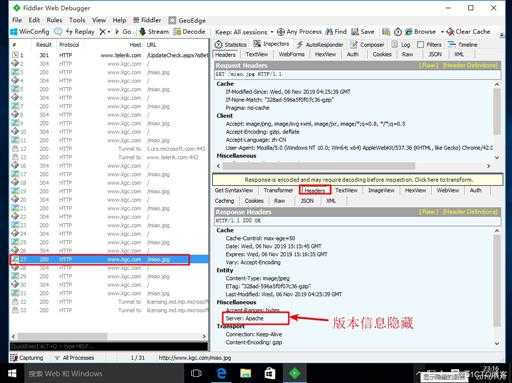Click the Any Process target icon
The width and height of the screenshot is (512, 383).
(x=281, y=32)
